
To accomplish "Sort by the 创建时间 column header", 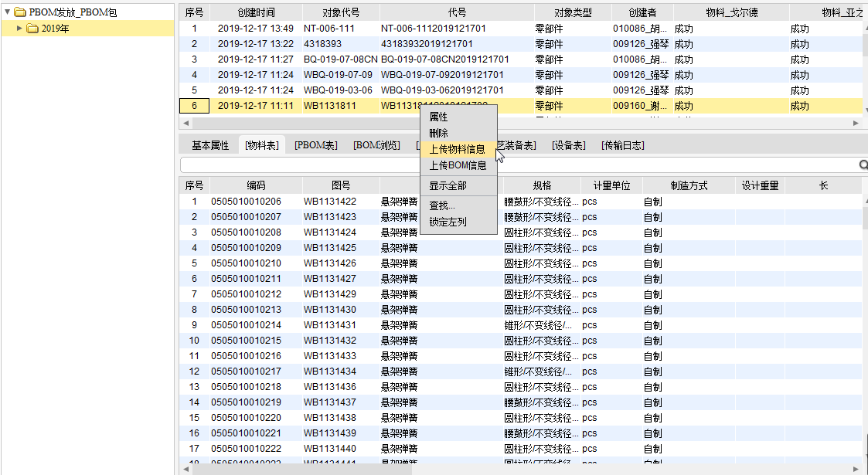I will pyautogui.click(x=256, y=12).
